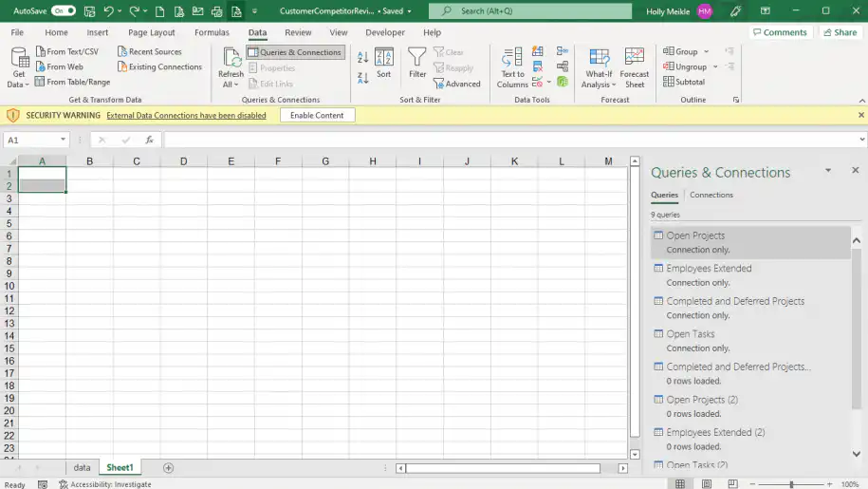Dismiss the security warning bar

coord(860,115)
